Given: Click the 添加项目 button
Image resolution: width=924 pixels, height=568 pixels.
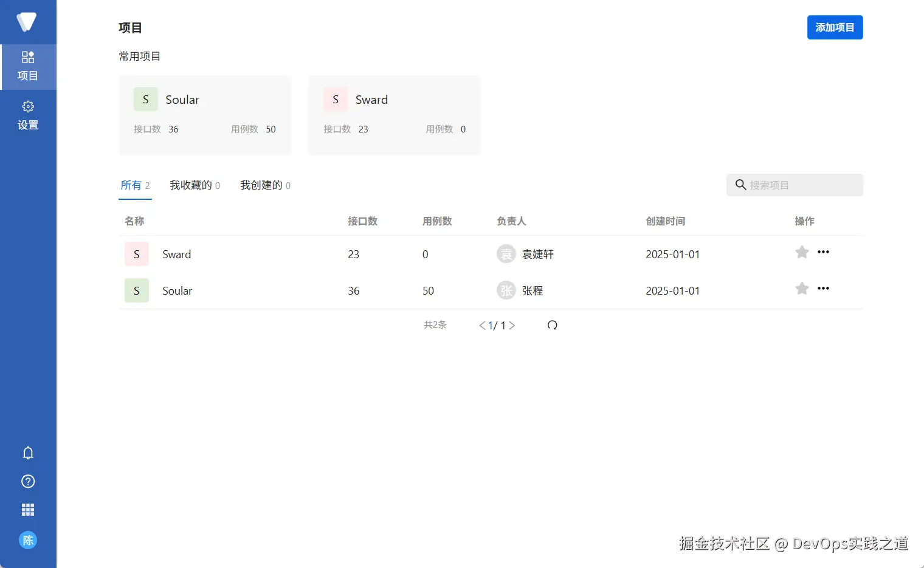Looking at the screenshot, I should pyautogui.click(x=835, y=27).
